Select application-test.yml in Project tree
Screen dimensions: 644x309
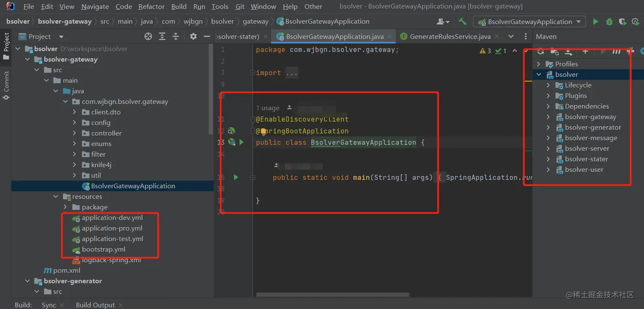112,239
